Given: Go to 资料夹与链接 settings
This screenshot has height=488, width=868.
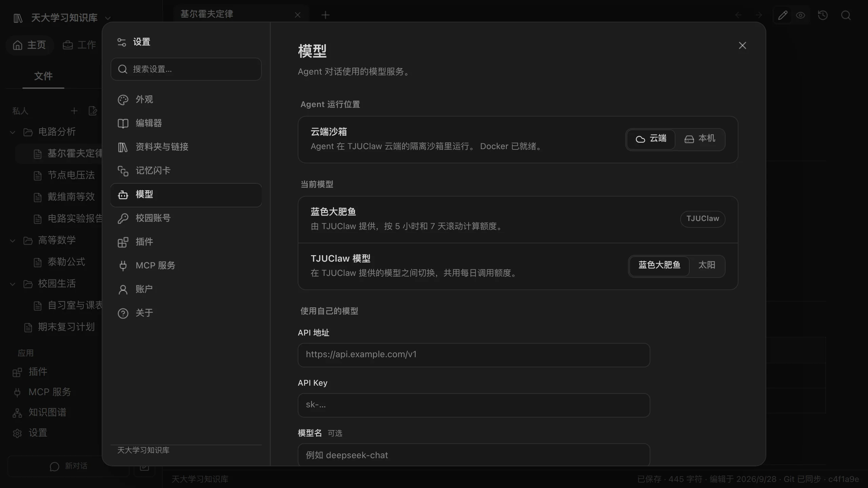Looking at the screenshot, I should tap(186, 147).
